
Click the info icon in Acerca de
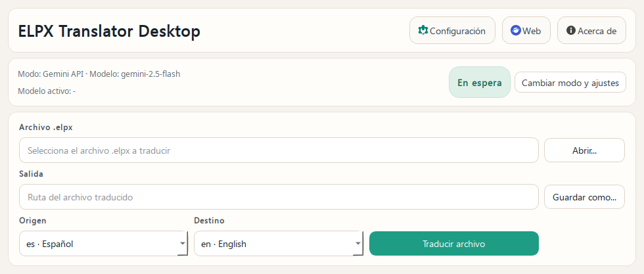[x=571, y=30]
